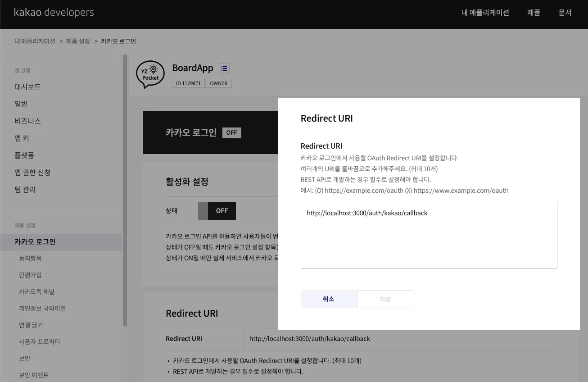Viewport: 588px width, 382px height.
Task: Select 앱 키 in sidebar
Action: coord(22,138)
